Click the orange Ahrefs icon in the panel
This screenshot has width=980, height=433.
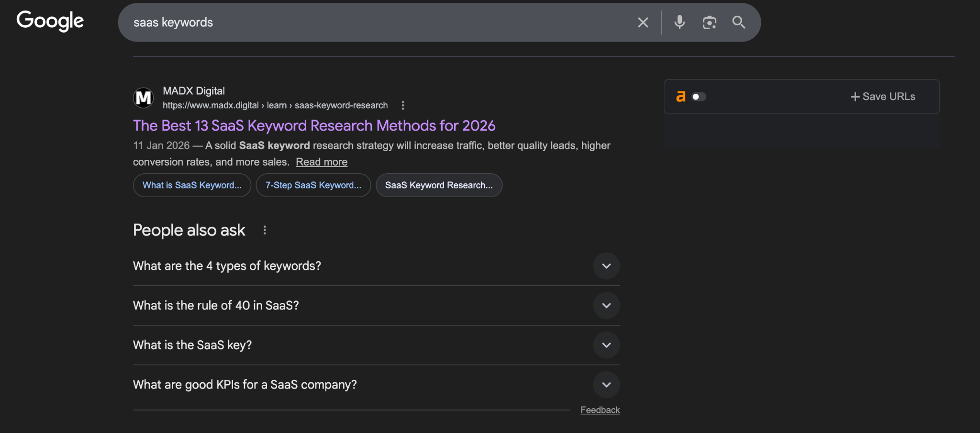pyautogui.click(x=680, y=97)
